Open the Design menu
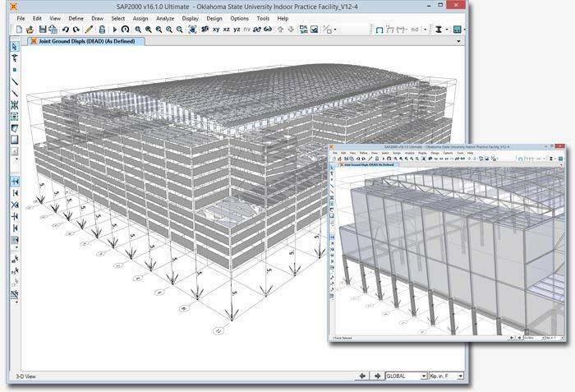 214,18
